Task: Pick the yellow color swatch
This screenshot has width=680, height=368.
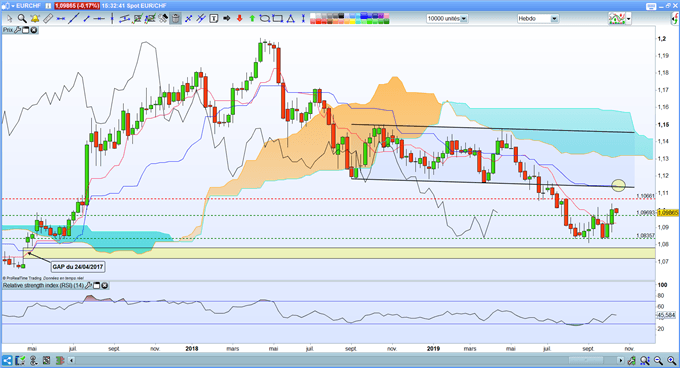Action: [x=352, y=21]
